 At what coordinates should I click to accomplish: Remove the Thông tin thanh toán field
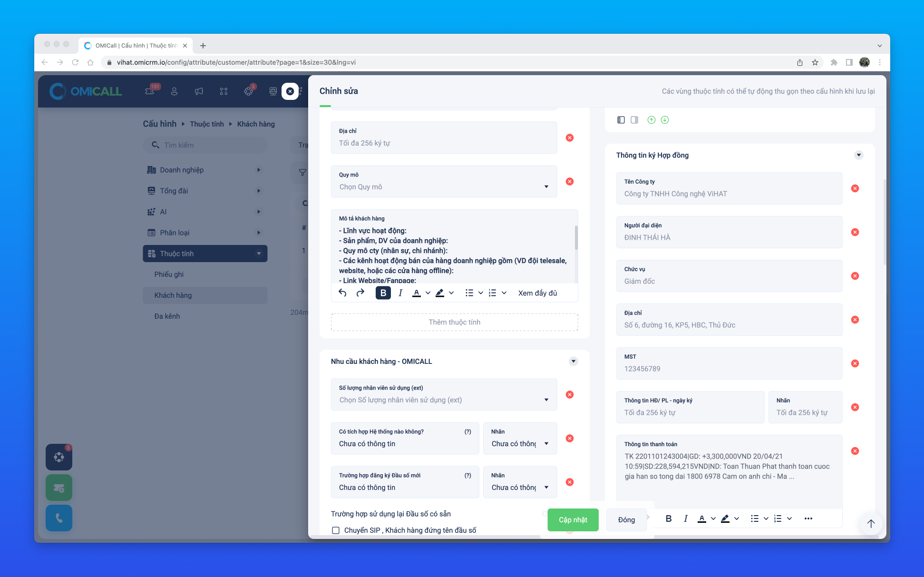click(855, 451)
